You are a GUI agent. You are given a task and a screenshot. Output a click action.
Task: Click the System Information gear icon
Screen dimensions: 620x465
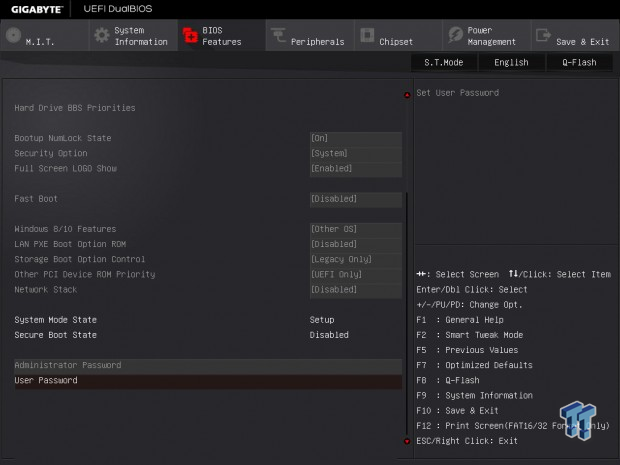click(102, 35)
